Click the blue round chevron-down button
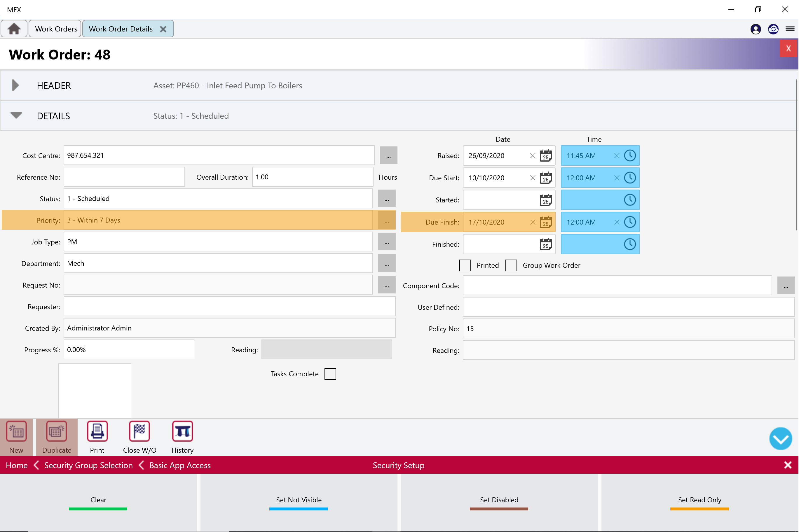The width and height of the screenshot is (799, 532). pos(781,439)
